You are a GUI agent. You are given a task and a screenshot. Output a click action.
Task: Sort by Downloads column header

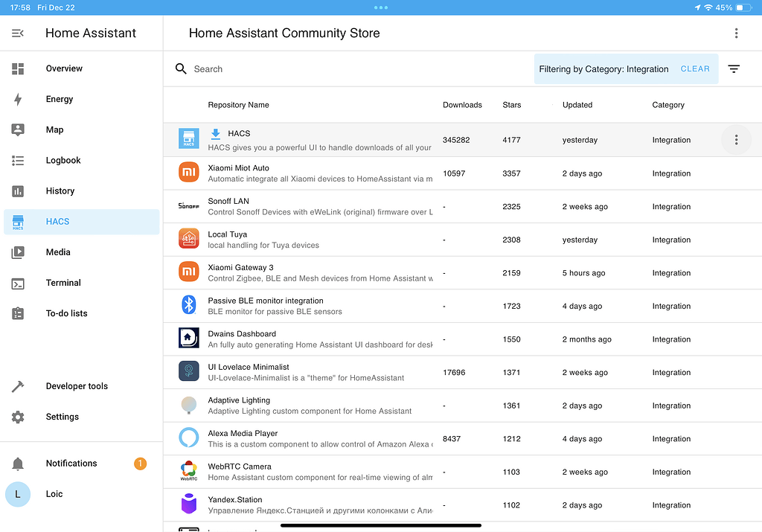[x=462, y=105]
